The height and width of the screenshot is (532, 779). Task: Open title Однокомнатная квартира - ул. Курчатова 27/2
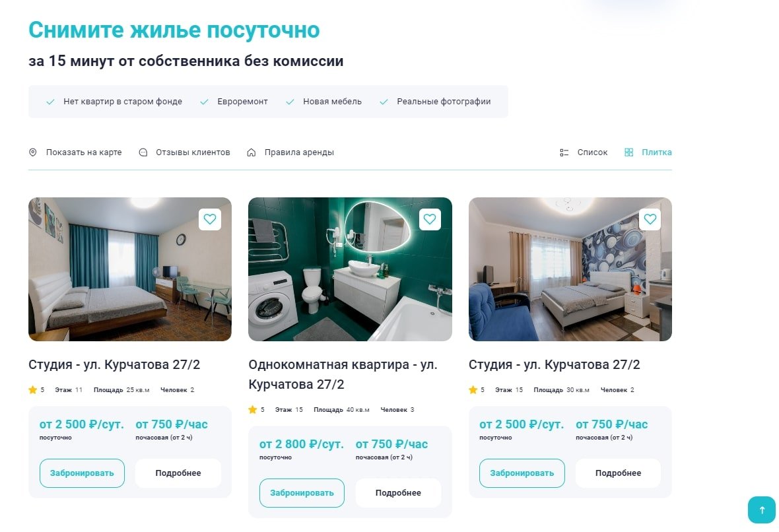tap(343, 374)
